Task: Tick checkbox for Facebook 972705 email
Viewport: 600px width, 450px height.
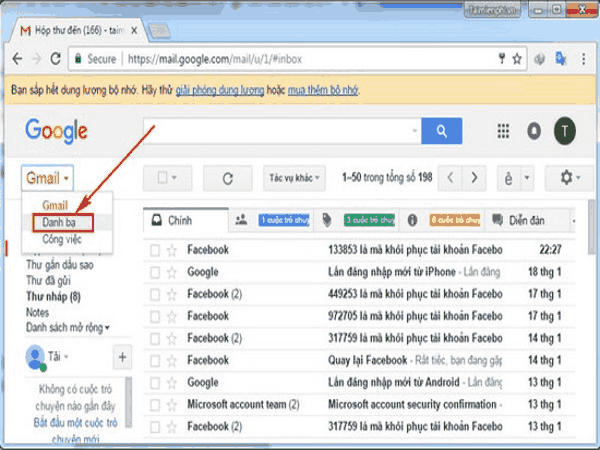Action: pos(155,317)
